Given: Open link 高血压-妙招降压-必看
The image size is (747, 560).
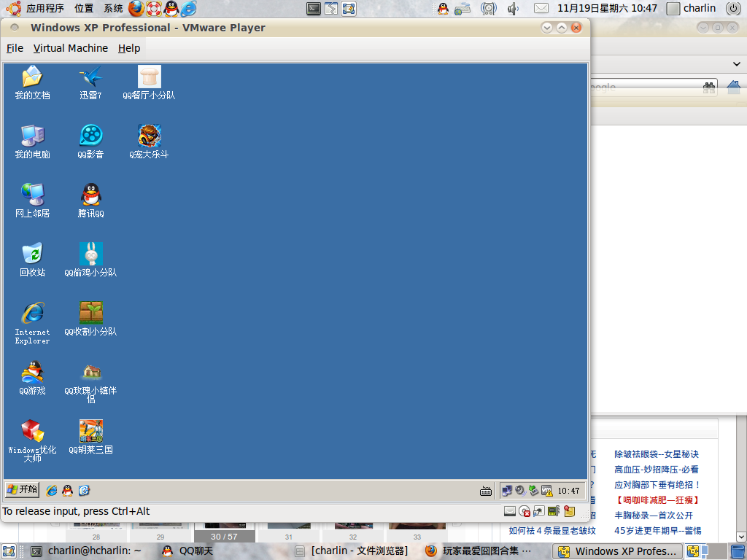Looking at the screenshot, I should pyautogui.click(x=656, y=470).
